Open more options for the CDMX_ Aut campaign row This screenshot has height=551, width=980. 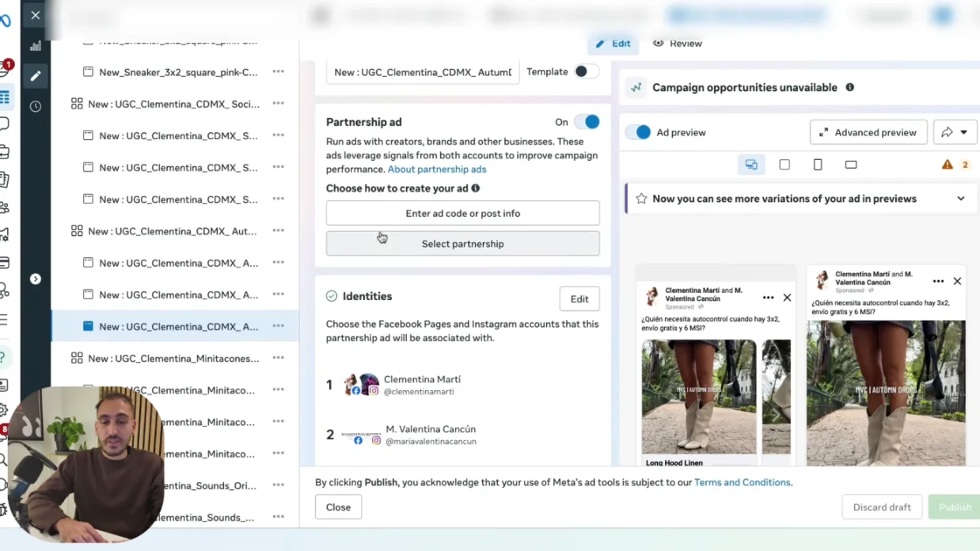tap(278, 230)
